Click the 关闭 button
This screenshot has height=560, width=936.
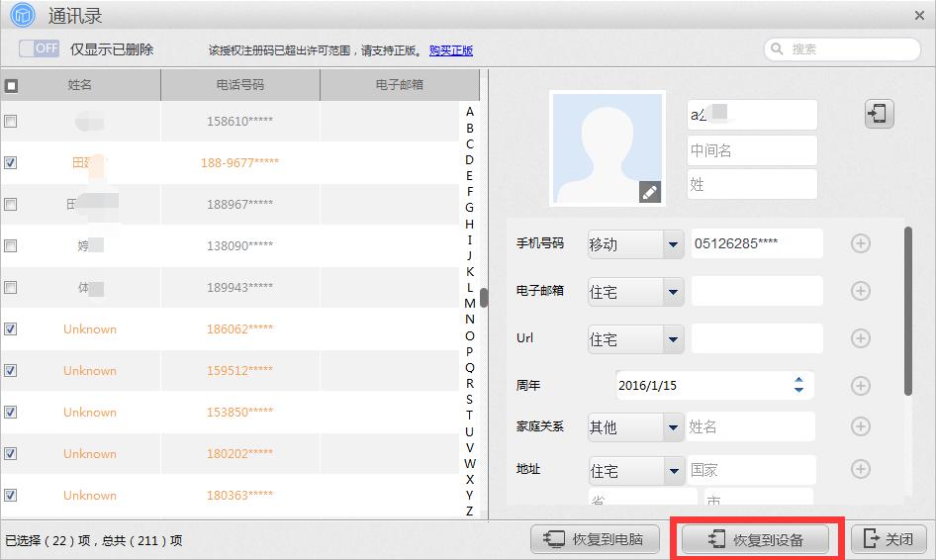tap(889, 539)
